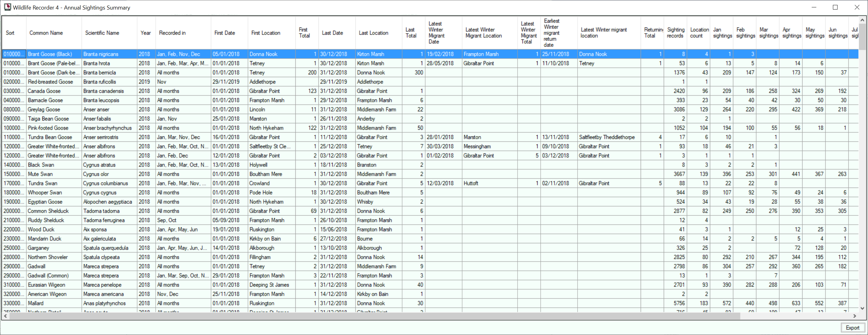Select the Greylag Goose row

pyautogui.click(x=430, y=110)
